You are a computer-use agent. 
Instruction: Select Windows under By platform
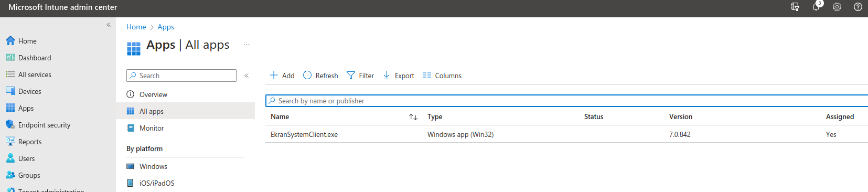153,166
